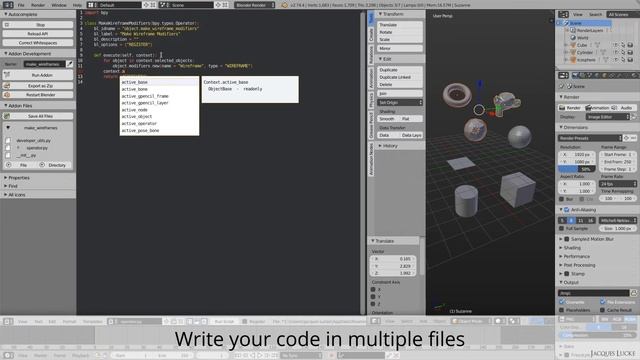Click the Smooth shading button
This screenshot has width=640, height=360.
387,119
